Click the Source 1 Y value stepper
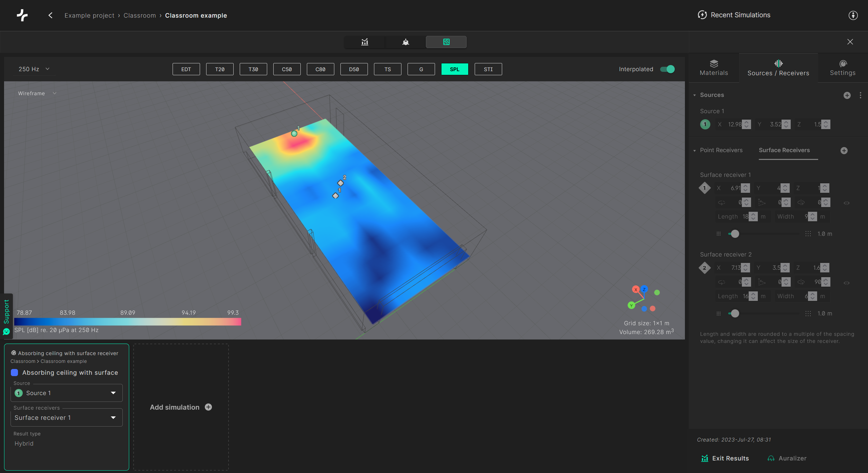This screenshot has height=473, width=868. click(787, 124)
